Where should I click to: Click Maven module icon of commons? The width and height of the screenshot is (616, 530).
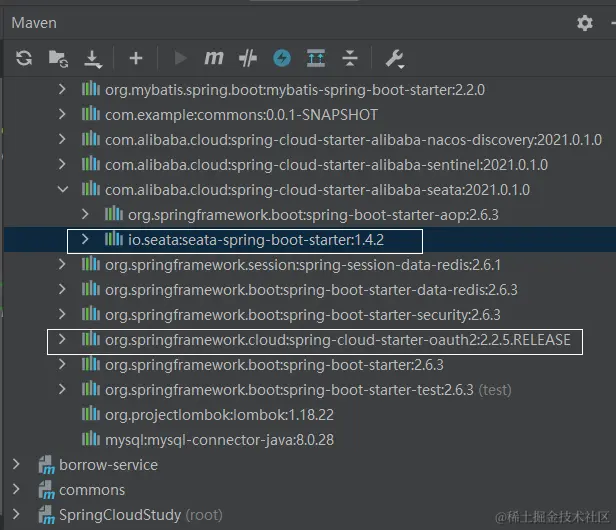(47, 490)
